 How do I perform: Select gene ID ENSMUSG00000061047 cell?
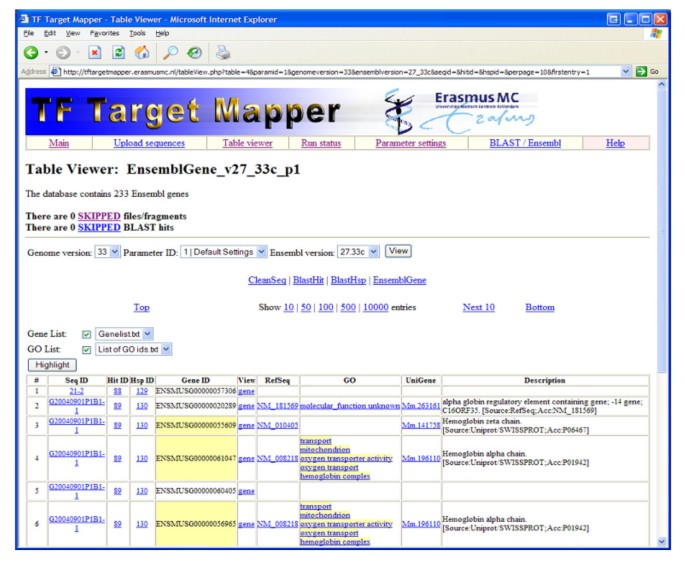(196, 458)
